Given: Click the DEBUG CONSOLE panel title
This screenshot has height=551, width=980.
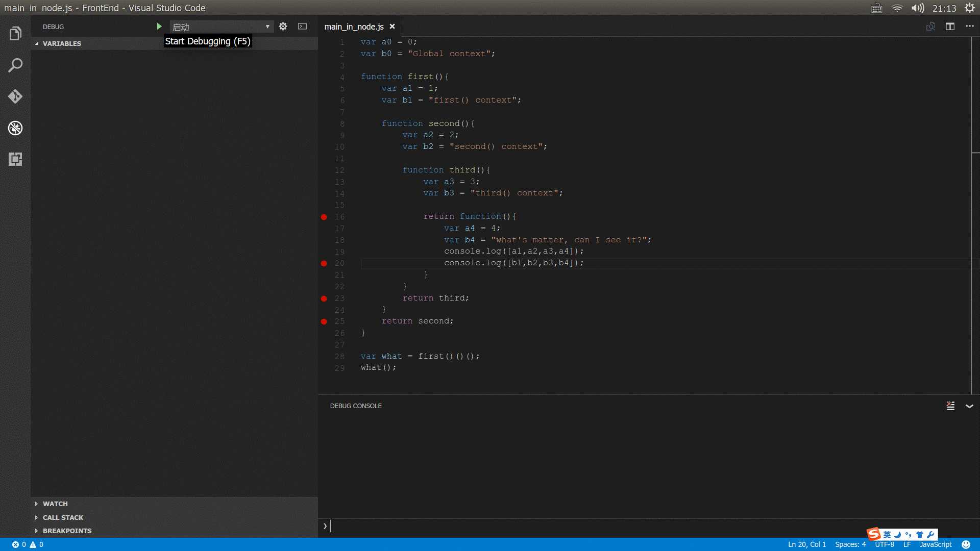Looking at the screenshot, I should (x=356, y=406).
